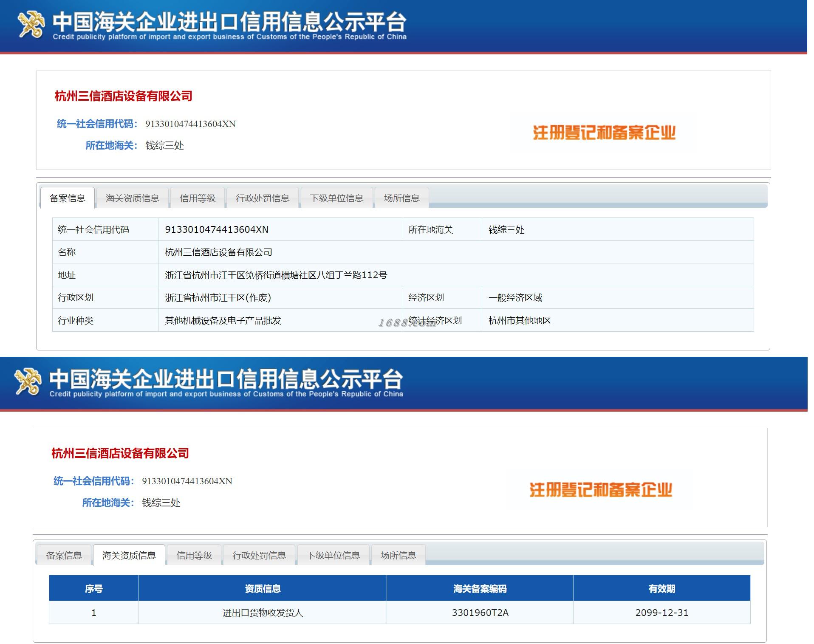Click the 所在地海关 label cell in the 备案信息 table
Screen dimensions: 814x644
tap(442, 229)
